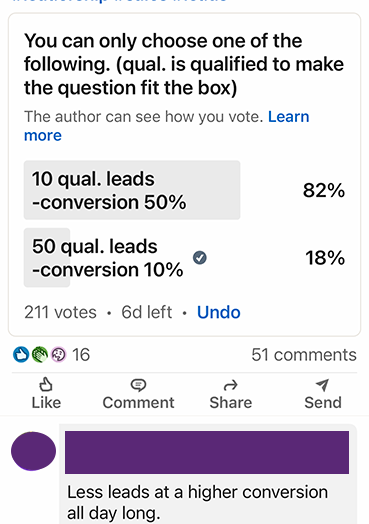Tap the Share arrow icon

pos(230,385)
